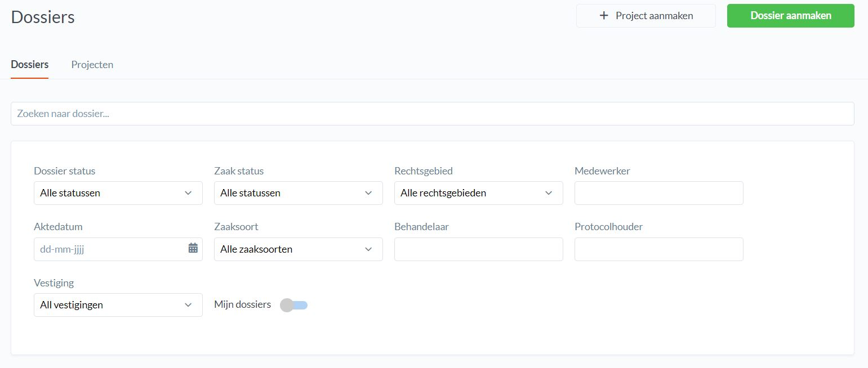Image resolution: width=868 pixels, height=368 pixels.
Task: Click into the Medewerker input field
Action: pyautogui.click(x=658, y=193)
